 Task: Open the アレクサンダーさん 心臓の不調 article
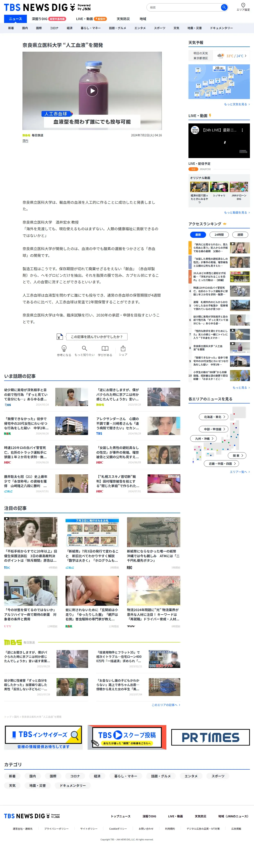pyautogui.click(x=138, y=426)
